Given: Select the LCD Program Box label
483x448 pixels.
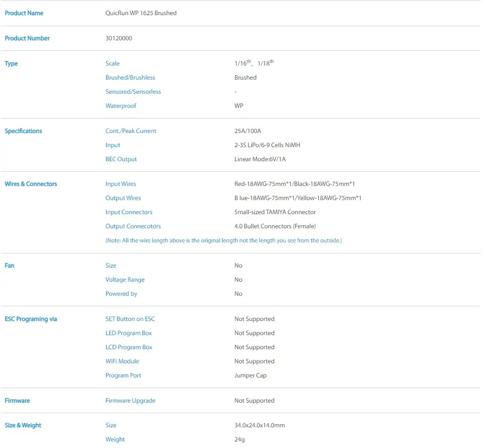Looking at the screenshot, I should 129,347.
